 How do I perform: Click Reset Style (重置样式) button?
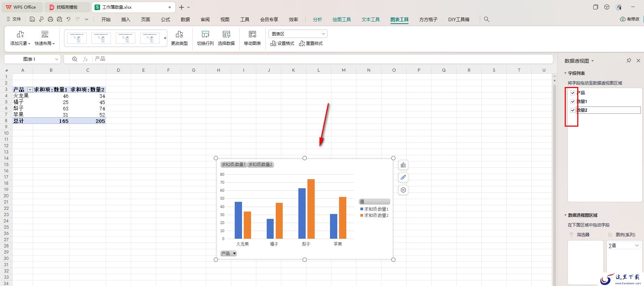311,43
